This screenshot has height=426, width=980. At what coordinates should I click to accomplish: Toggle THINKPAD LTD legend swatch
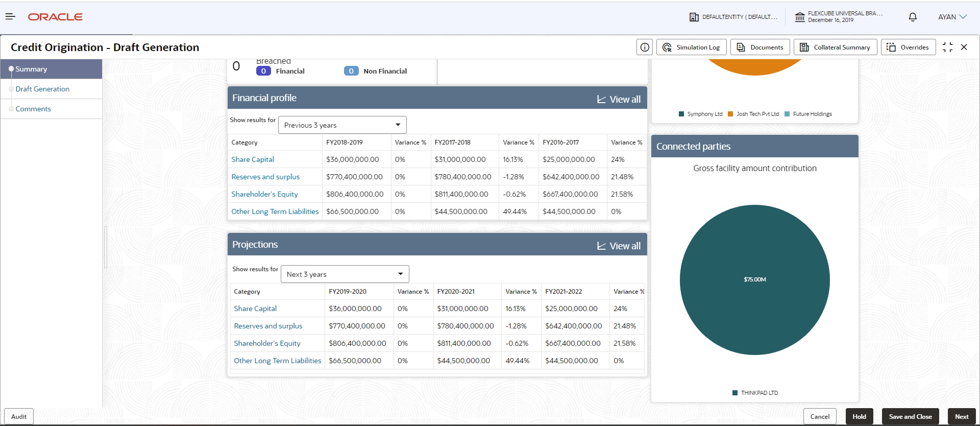pyautogui.click(x=735, y=393)
